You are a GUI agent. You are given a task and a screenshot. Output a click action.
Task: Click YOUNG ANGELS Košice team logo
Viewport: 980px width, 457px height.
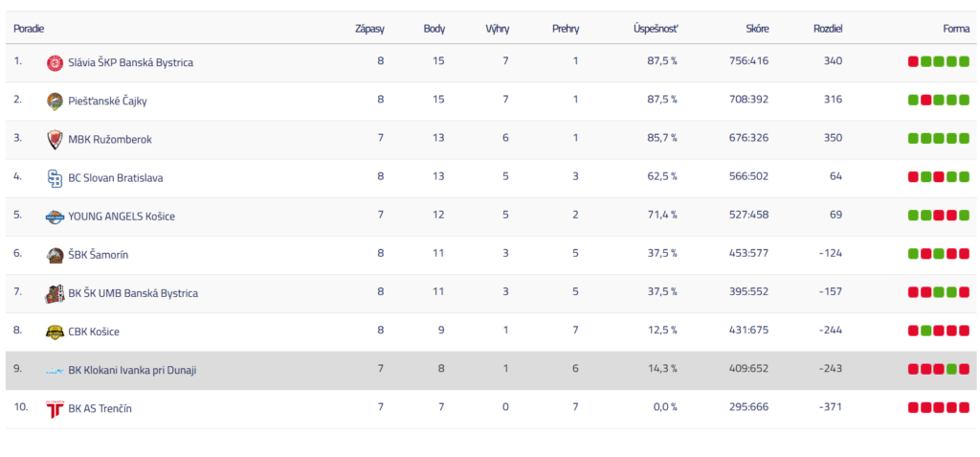(x=55, y=217)
